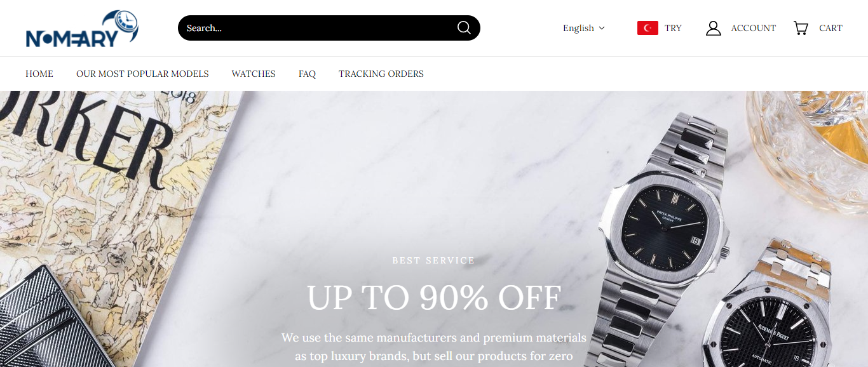Click the Turkish flag icon
Viewport: 868px width, 367px height.
pyautogui.click(x=648, y=28)
